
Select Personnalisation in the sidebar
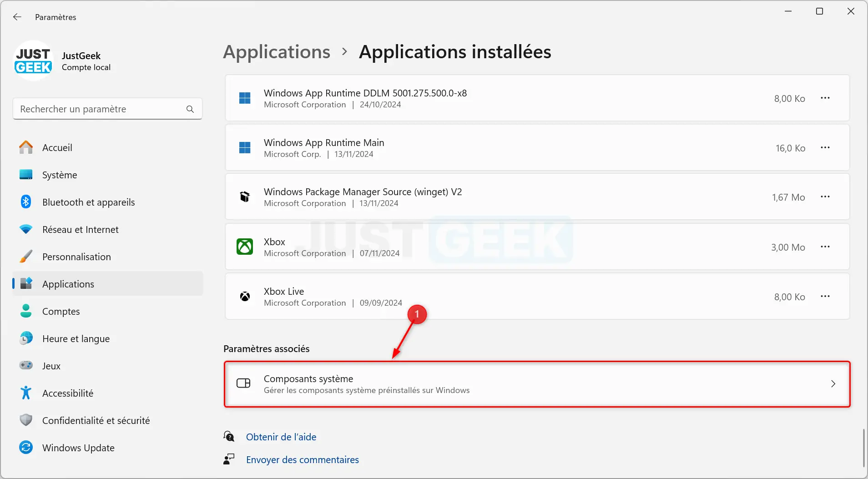pos(107,257)
